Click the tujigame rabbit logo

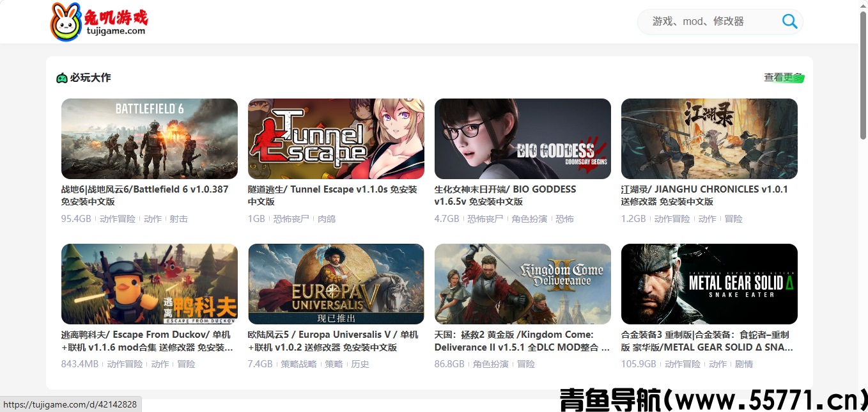click(99, 22)
